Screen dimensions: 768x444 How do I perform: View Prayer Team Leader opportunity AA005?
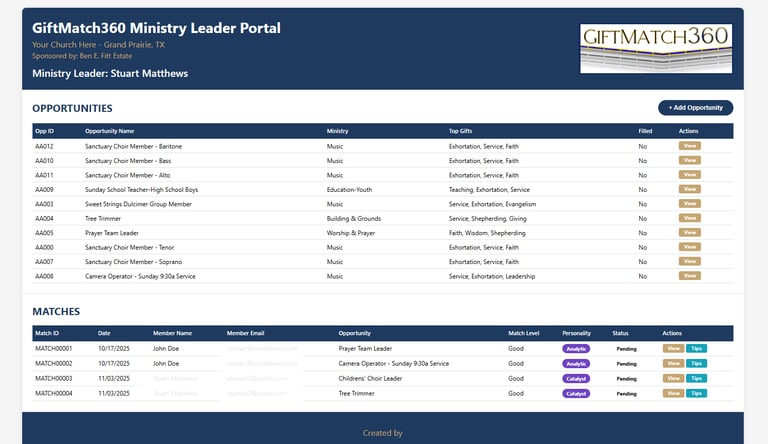[x=690, y=233]
